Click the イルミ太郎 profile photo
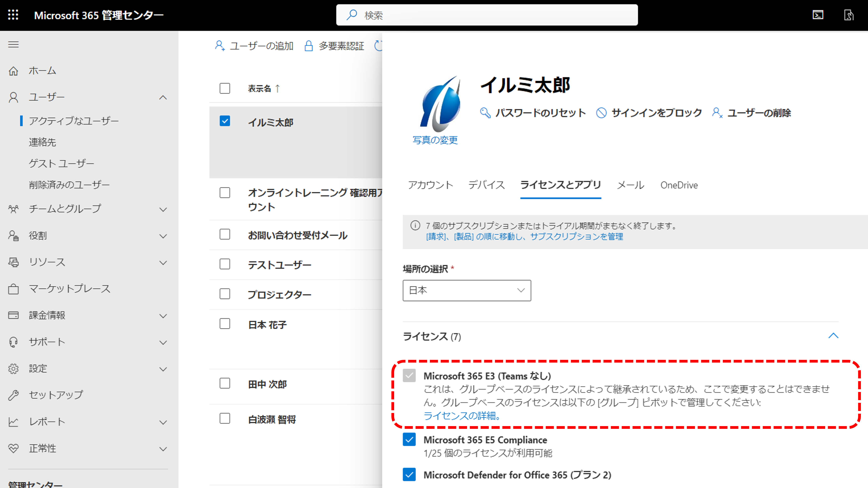The width and height of the screenshot is (868, 488). (440, 104)
